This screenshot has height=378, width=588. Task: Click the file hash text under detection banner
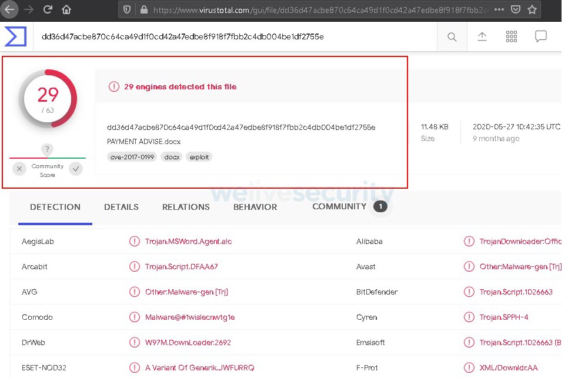[241, 128]
